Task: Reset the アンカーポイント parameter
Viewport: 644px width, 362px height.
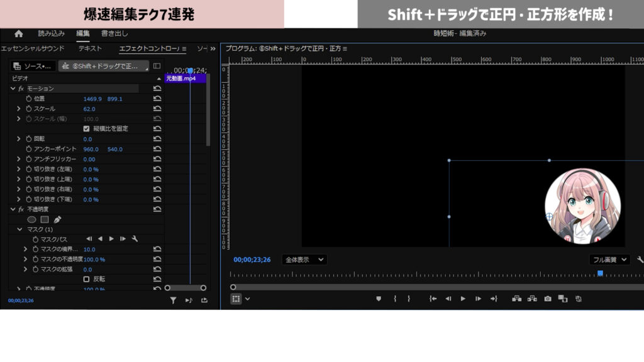Action: [157, 149]
